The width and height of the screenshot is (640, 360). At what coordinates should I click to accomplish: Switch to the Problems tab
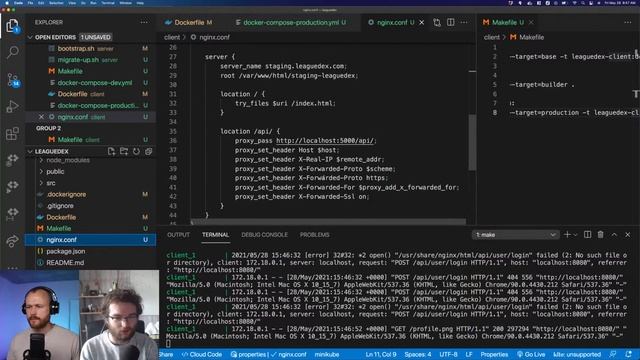pyautogui.click(x=315, y=235)
